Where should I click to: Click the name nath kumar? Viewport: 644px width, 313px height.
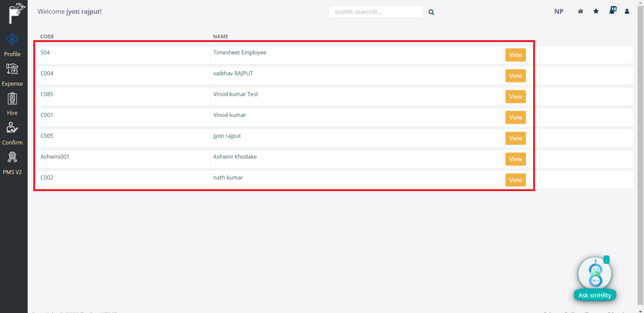point(228,177)
